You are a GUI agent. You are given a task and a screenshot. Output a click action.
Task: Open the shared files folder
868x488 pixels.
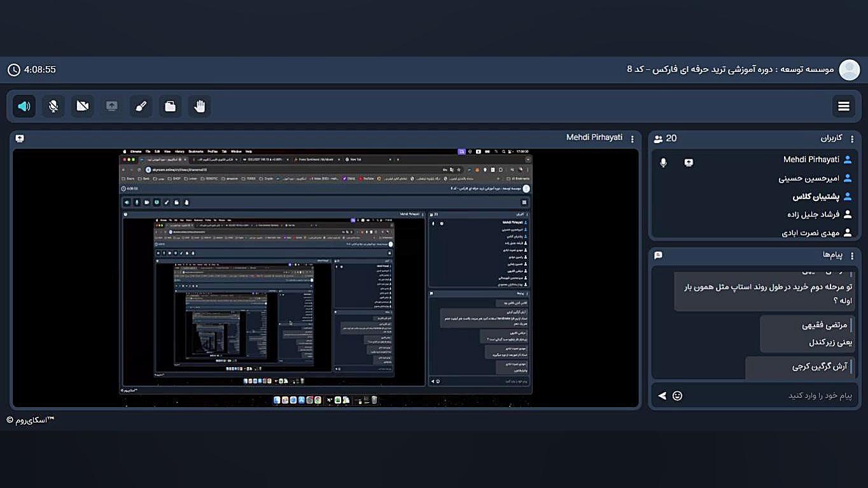pyautogui.click(x=171, y=106)
